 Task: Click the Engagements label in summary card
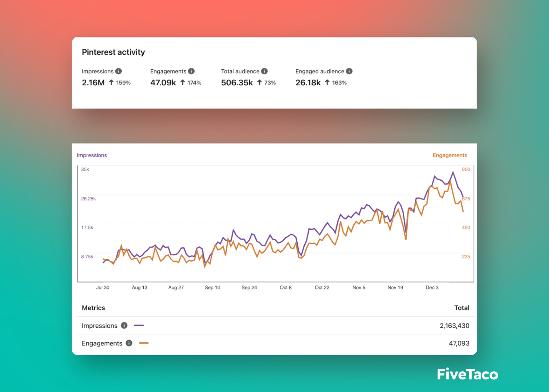pos(168,71)
